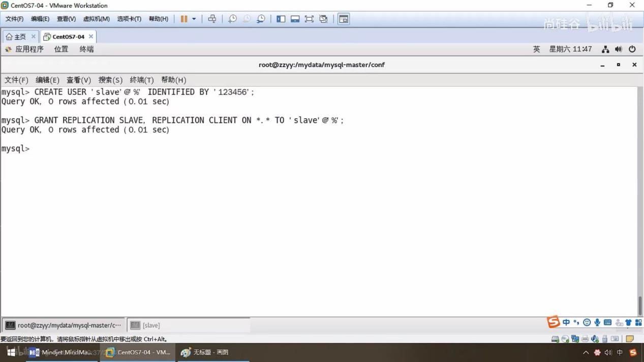The width and height of the screenshot is (644, 362).
Task: Click the terminal vertical scrollbar
Action: click(640, 306)
